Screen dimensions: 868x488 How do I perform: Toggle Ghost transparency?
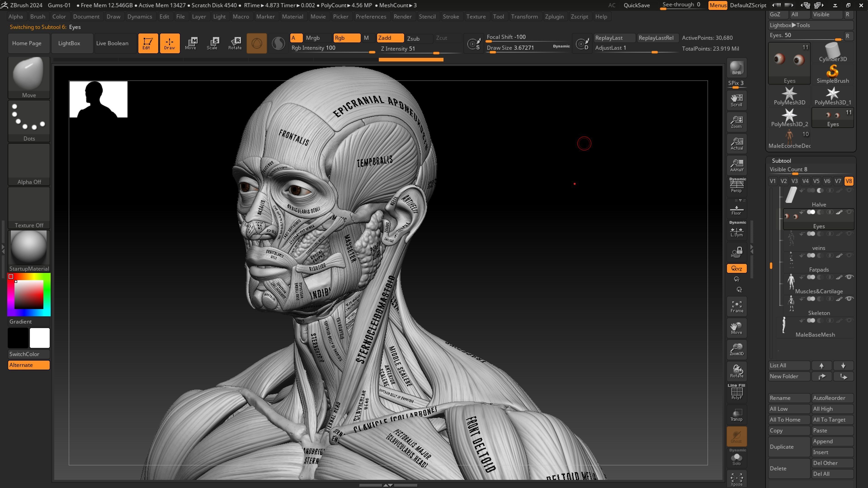pos(737,436)
